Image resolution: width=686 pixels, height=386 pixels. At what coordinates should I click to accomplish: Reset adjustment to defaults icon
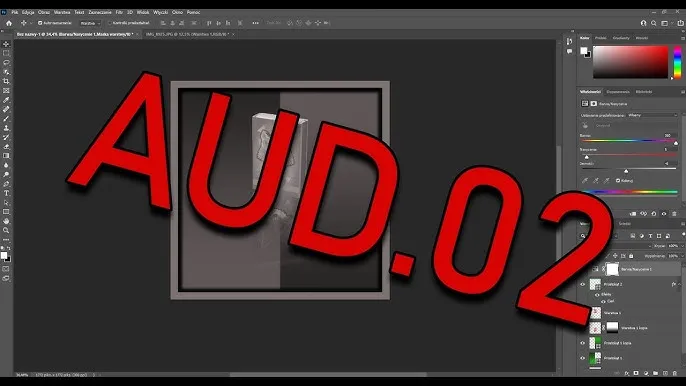coord(654,214)
